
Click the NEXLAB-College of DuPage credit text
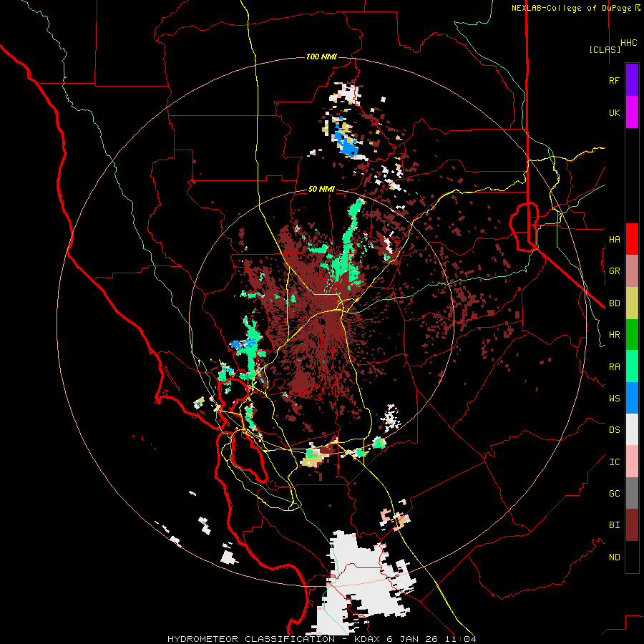pos(576,8)
